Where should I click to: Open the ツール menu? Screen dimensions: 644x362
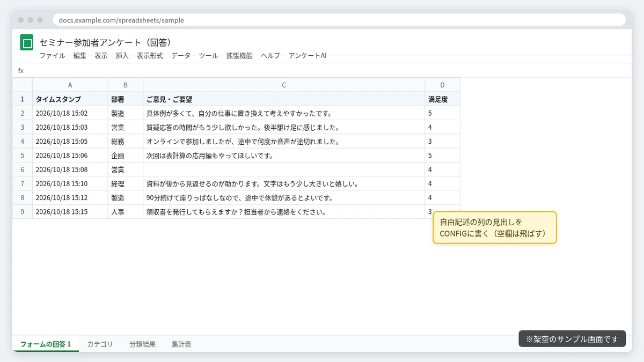point(208,55)
